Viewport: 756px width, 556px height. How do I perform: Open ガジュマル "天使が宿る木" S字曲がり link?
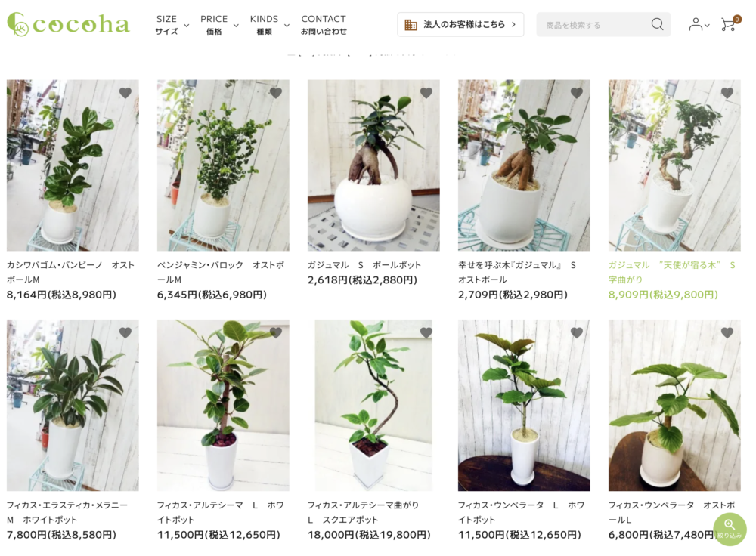[671, 272]
